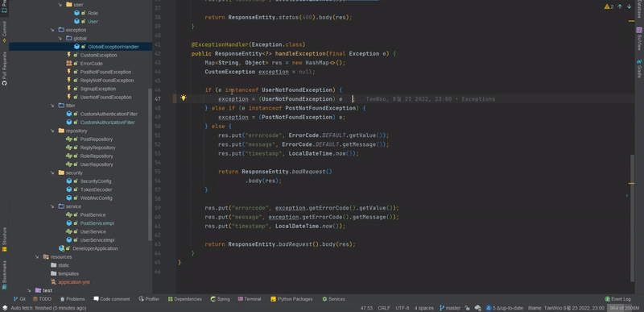Open the TODO tool window
Viewport: 644px width, 312px height.
42,299
